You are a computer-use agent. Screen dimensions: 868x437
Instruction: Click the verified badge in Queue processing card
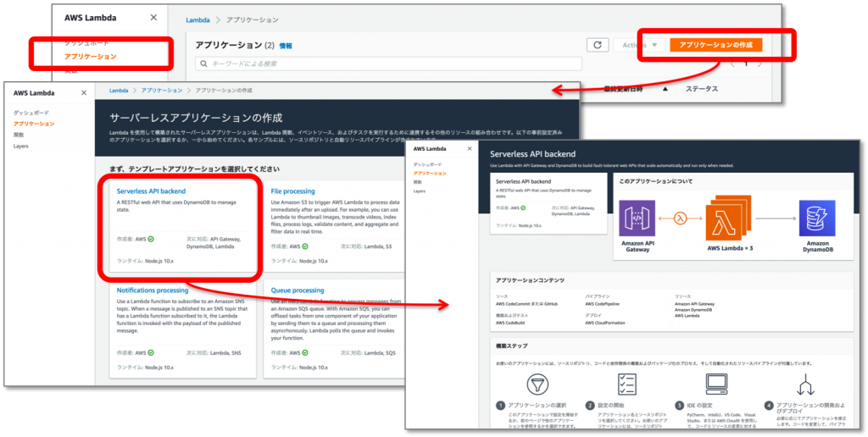[305, 352]
